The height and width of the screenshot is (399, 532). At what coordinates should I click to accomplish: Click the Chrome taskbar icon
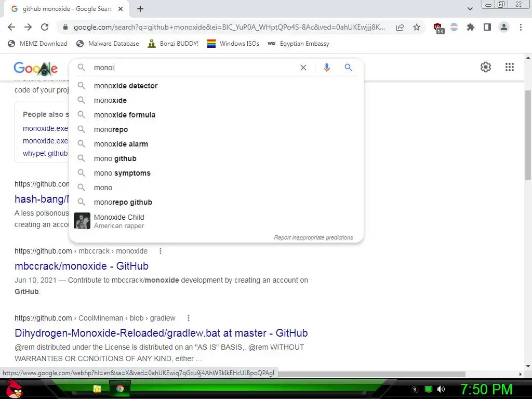click(x=120, y=389)
